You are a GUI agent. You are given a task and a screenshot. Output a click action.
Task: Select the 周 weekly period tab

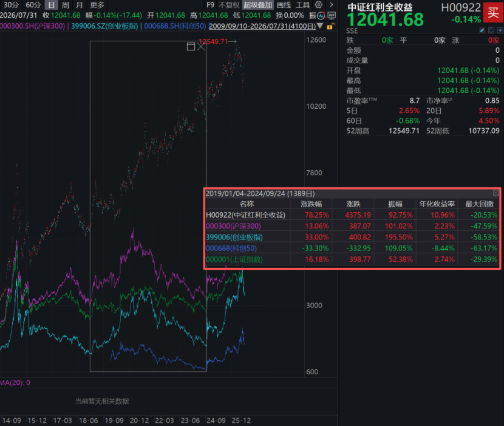[x=66, y=5]
